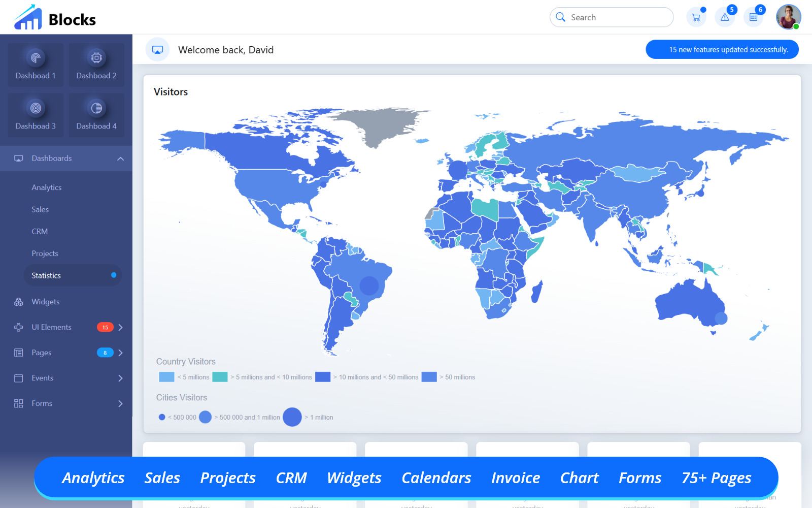Go to Widgets in the sidebar
Screen dimensions: 812x508
click(x=46, y=302)
